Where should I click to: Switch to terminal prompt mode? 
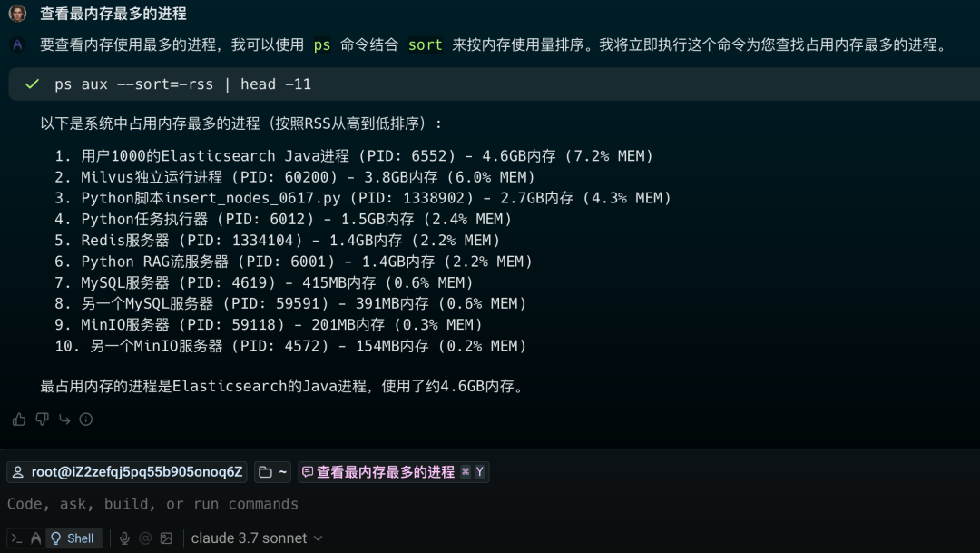[x=17, y=538]
